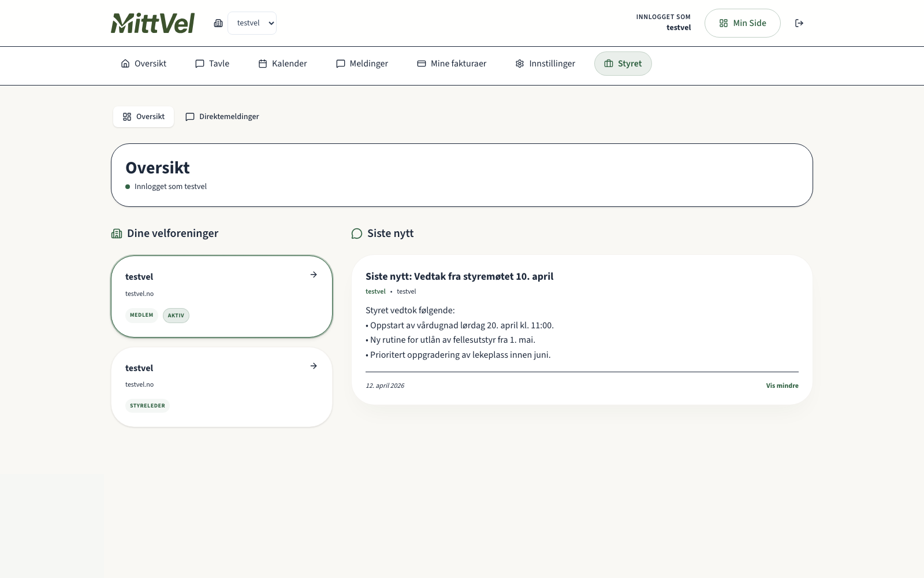The image size is (924, 578).
Task: Click the gear icon for Innstillinger
Action: tap(520, 64)
